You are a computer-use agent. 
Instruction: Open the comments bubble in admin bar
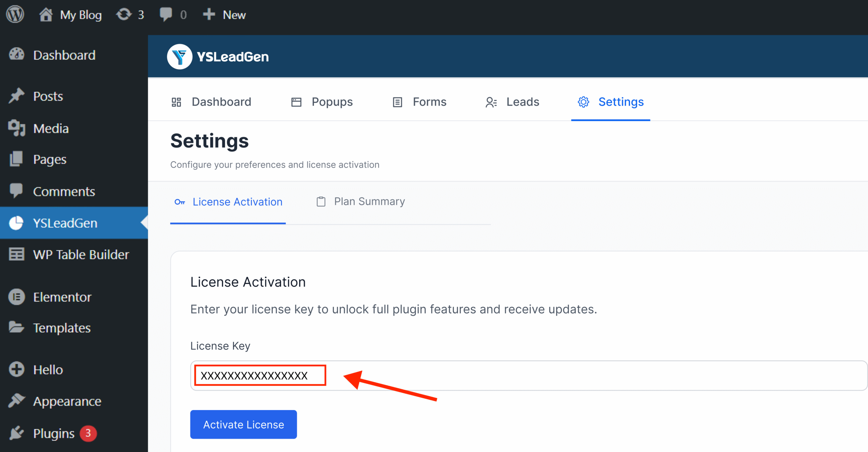click(166, 15)
